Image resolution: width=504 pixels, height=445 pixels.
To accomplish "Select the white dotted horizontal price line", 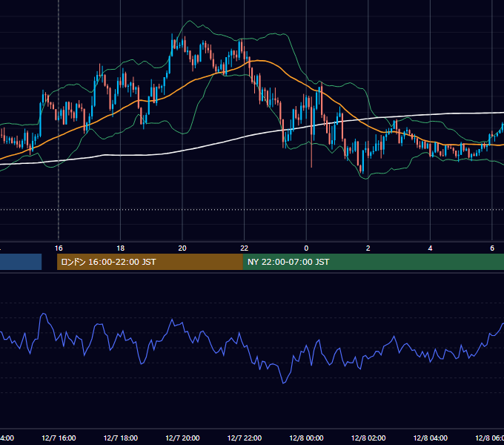I will click(x=252, y=210).
